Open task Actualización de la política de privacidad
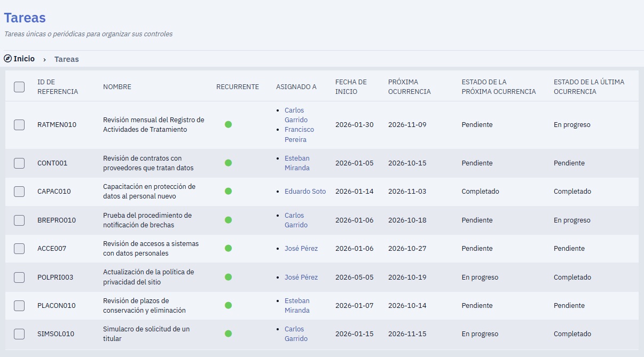The height and width of the screenshot is (357, 644). (x=148, y=277)
